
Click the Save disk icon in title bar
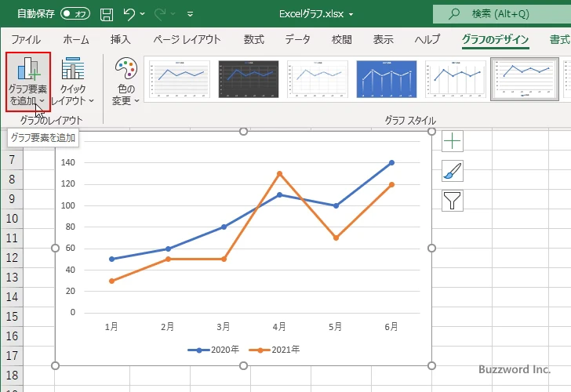pos(107,14)
